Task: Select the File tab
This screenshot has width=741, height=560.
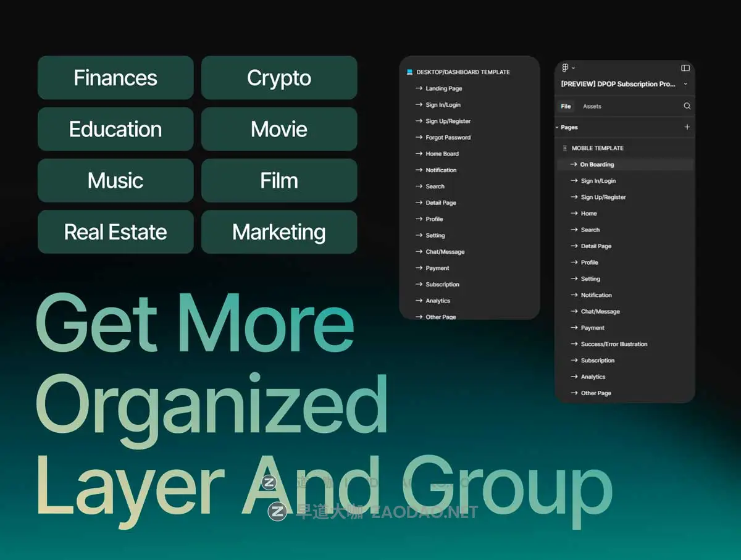Action: [566, 106]
